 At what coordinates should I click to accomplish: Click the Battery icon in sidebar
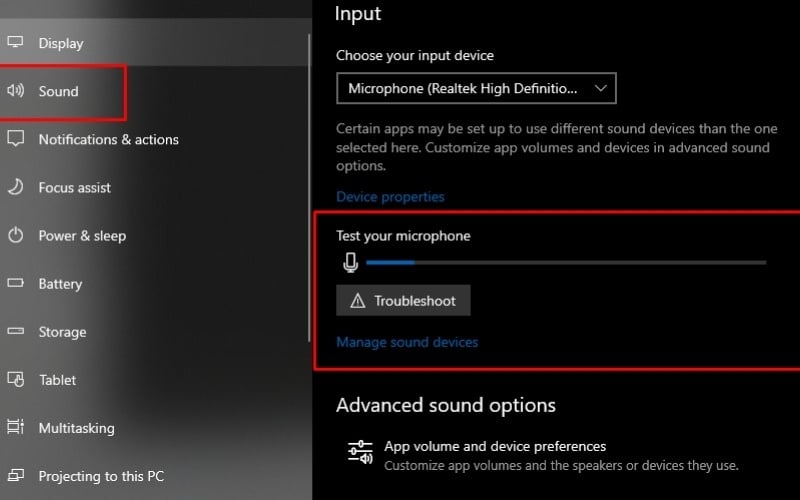(x=15, y=284)
